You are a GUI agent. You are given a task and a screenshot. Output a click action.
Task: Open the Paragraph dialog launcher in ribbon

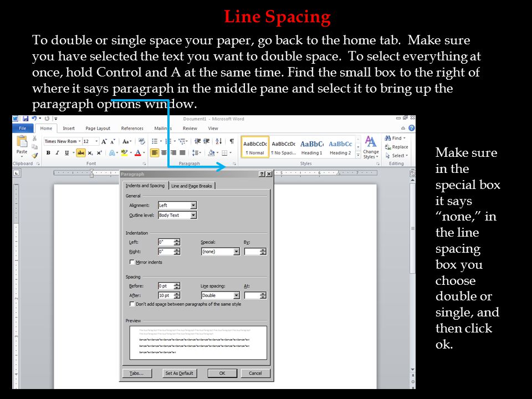tap(234, 164)
